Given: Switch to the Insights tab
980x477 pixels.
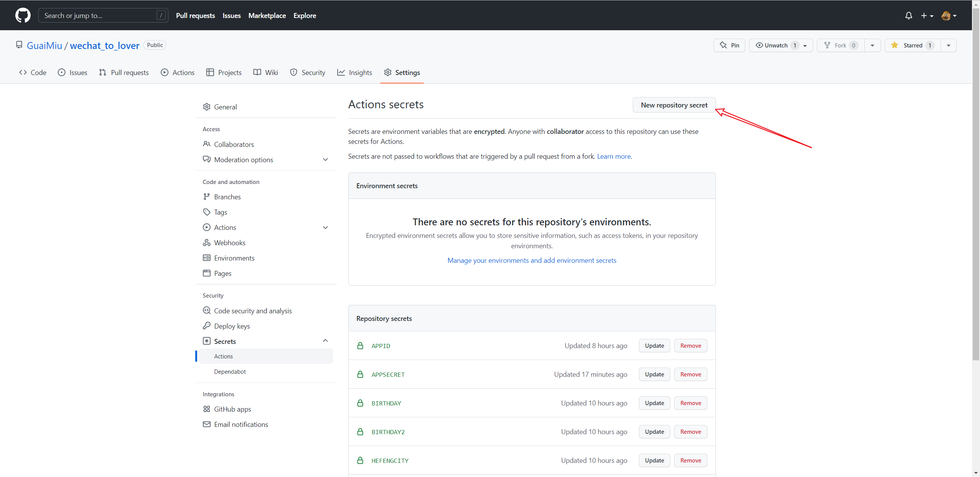Looking at the screenshot, I should (354, 72).
